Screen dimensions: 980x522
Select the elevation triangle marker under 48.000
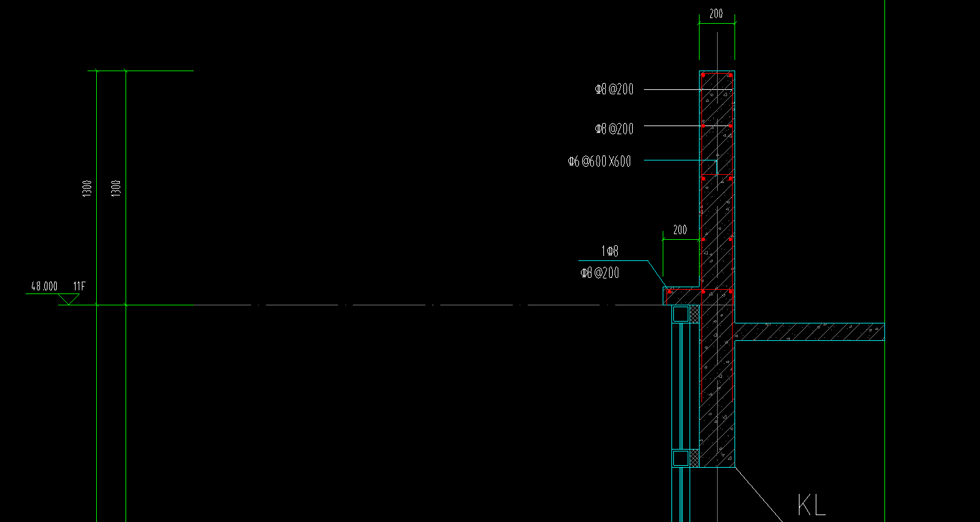click(69, 299)
